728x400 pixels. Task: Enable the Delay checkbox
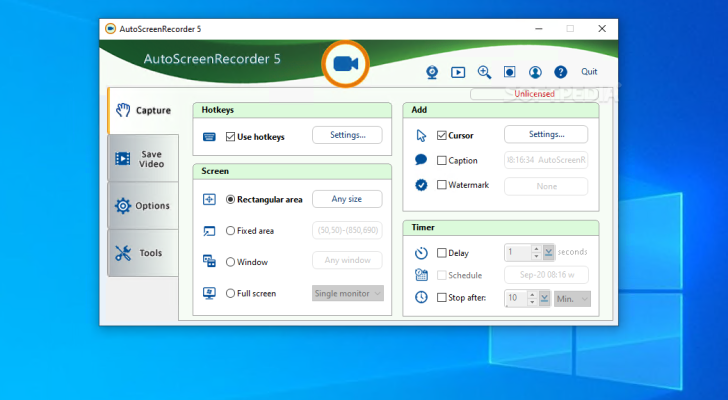tap(442, 253)
